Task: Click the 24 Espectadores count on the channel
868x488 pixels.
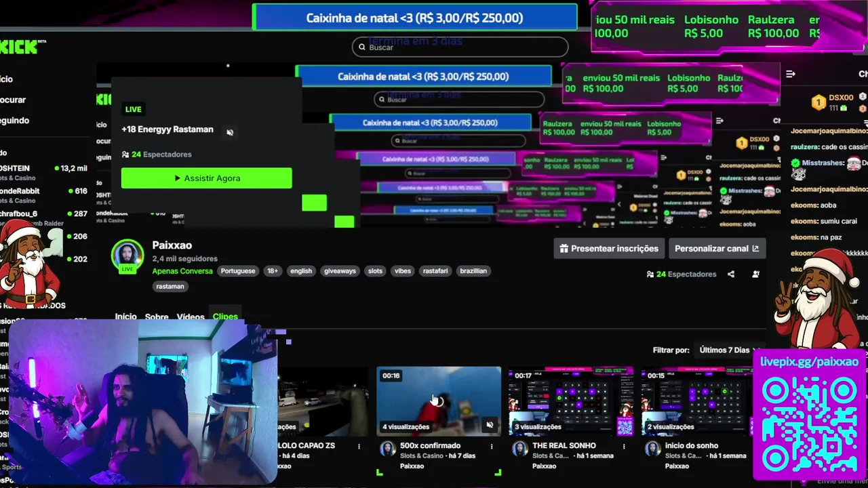Action: coord(681,274)
